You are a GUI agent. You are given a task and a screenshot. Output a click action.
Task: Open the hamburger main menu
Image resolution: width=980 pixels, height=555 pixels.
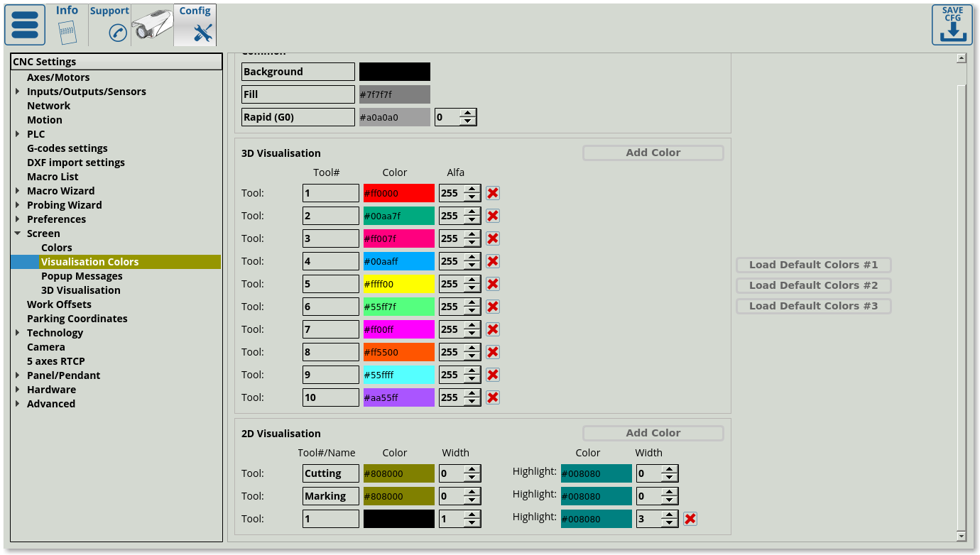click(25, 25)
